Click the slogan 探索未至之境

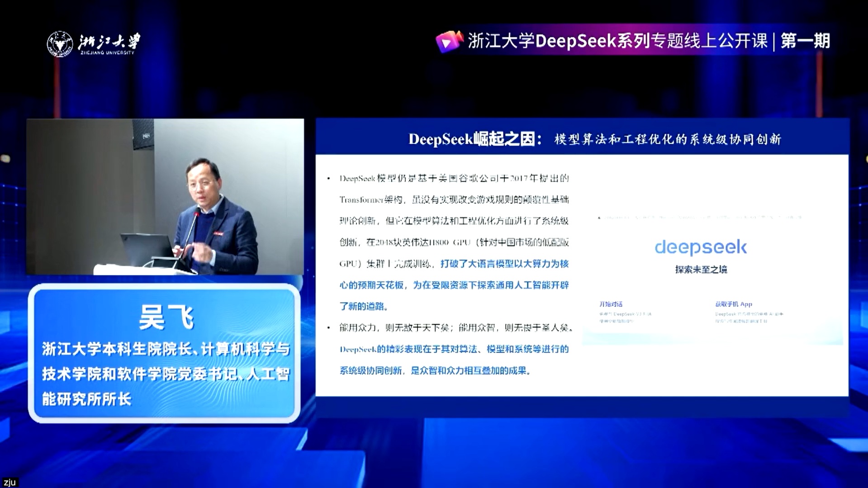tap(701, 270)
